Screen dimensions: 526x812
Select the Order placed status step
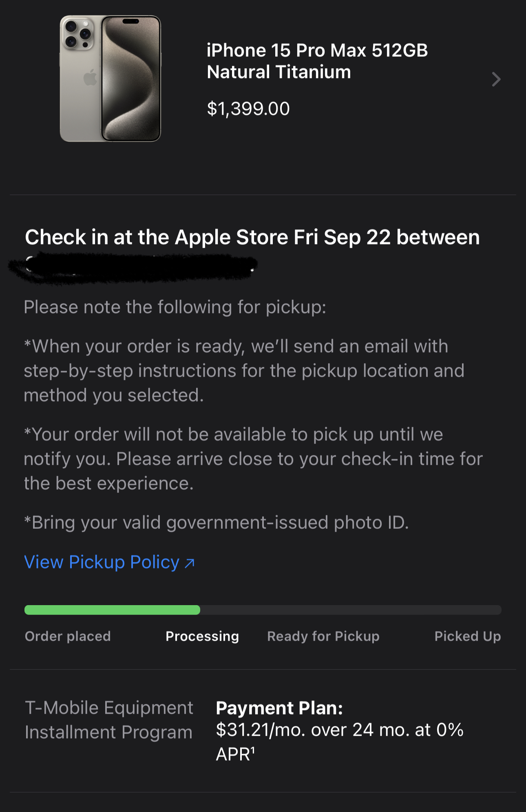(68, 636)
